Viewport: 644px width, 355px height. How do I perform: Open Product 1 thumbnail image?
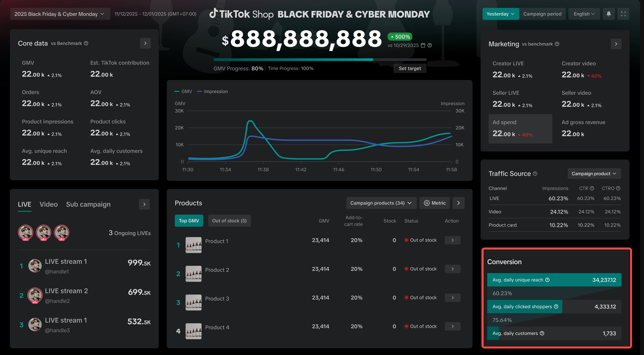coord(193,245)
